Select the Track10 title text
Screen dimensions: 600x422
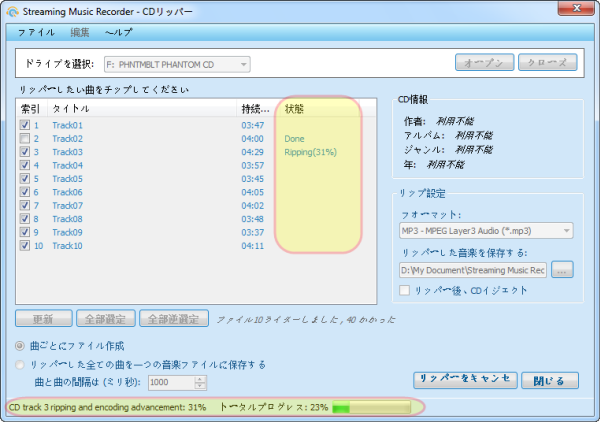67,246
